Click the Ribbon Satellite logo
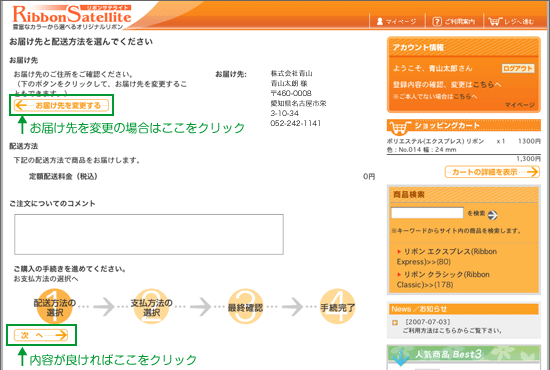Viewport: 550px width, 370px height. click(72, 16)
